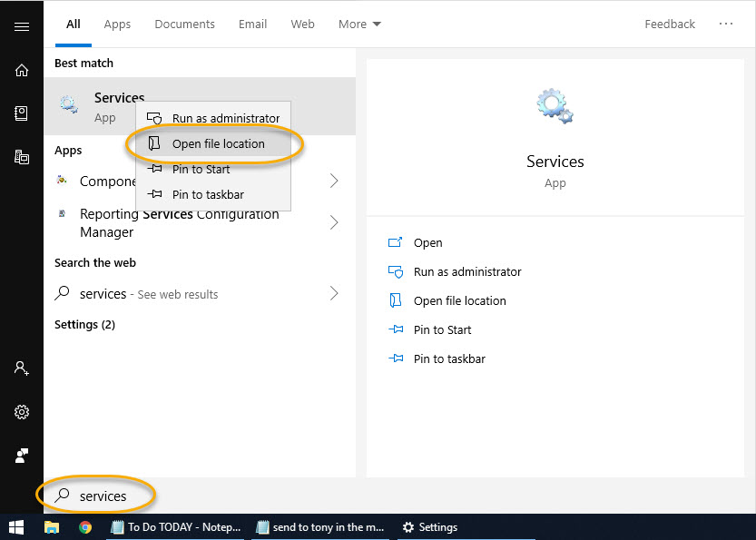This screenshot has width=756, height=540.
Task: Switch to the Apps tab
Action: 117,25
